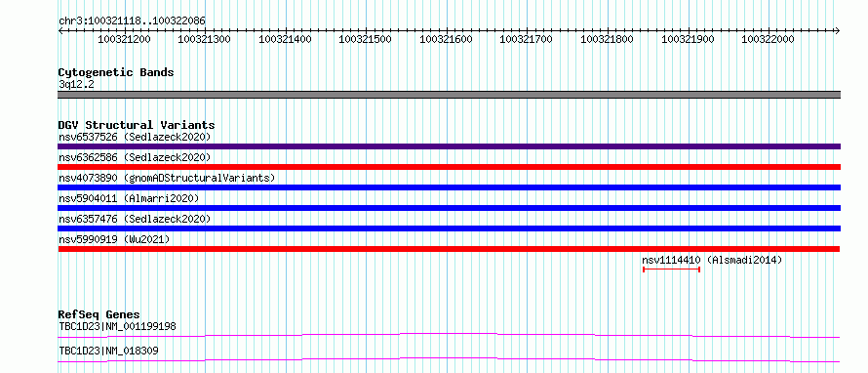
Task: Click the red nsv5990919 variant bar
Action: click(x=449, y=249)
